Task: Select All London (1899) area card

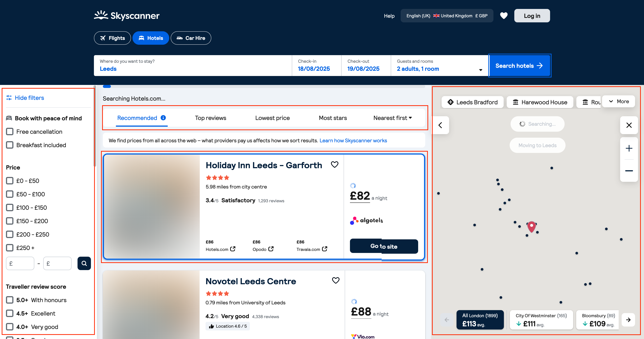Action: (480, 320)
